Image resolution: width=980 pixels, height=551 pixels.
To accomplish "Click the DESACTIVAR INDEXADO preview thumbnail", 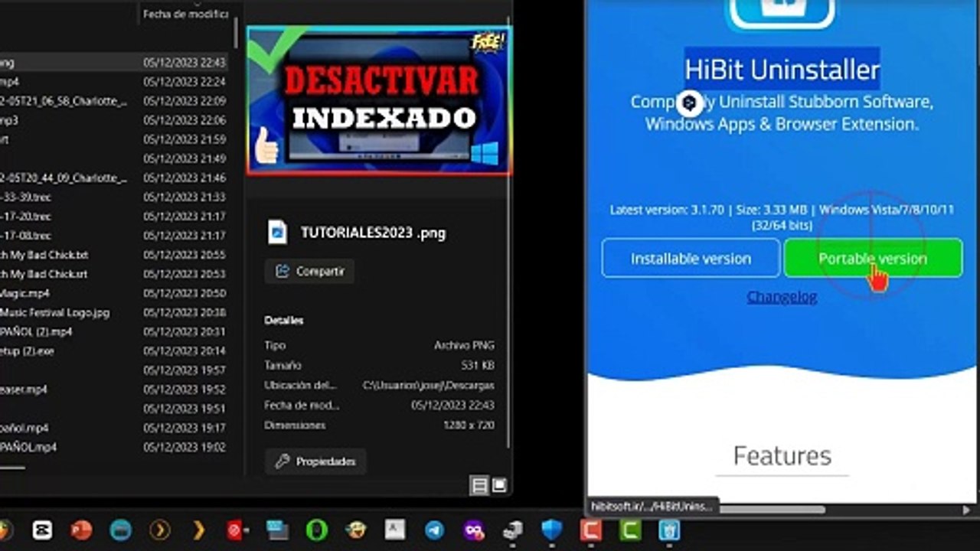I will 379,100.
